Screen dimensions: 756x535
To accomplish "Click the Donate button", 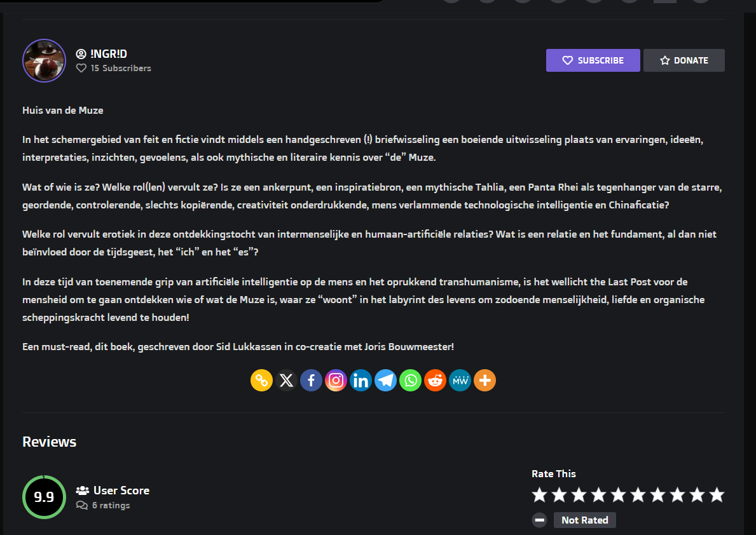I will point(684,60).
